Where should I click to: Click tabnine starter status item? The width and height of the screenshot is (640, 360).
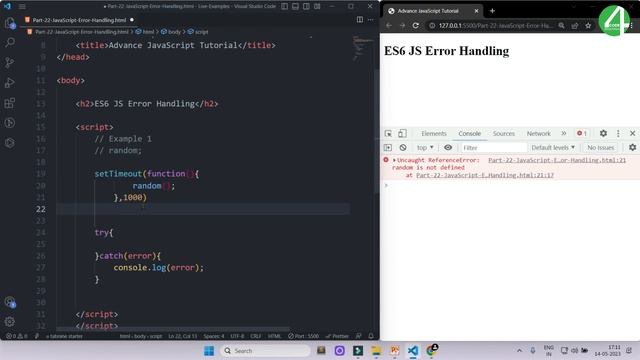(x=64, y=336)
